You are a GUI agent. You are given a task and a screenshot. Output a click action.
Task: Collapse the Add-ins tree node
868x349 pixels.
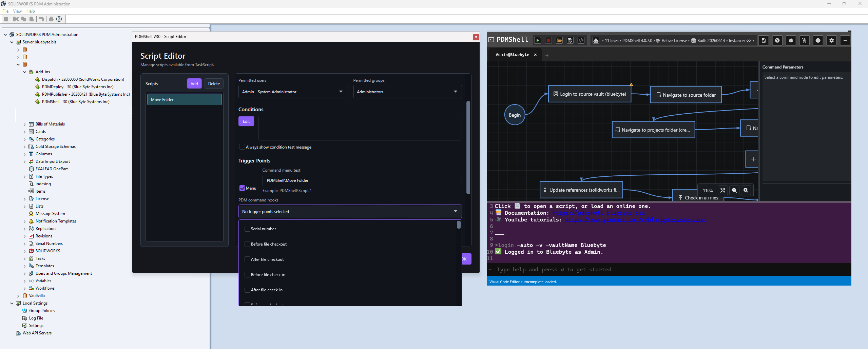pyautogui.click(x=25, y=72)
